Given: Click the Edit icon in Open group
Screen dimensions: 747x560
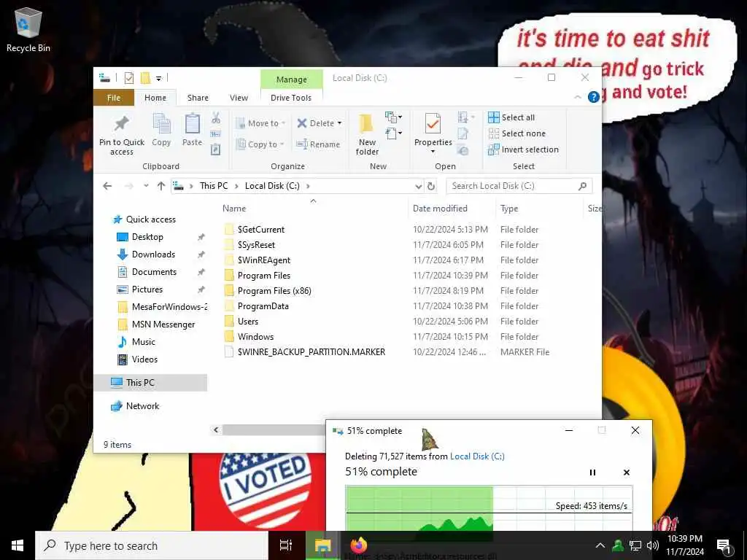Looking at the screenshot, I should tap(462, 134).
